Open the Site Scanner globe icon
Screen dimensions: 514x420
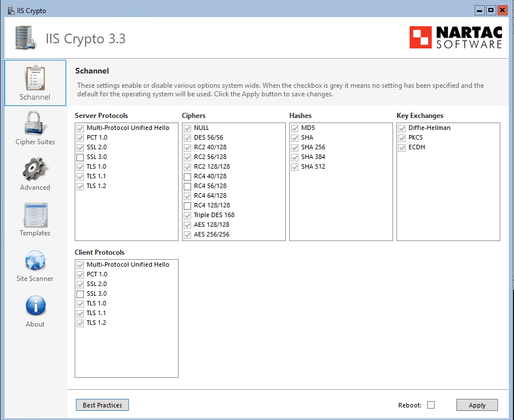tap(35, 260)
